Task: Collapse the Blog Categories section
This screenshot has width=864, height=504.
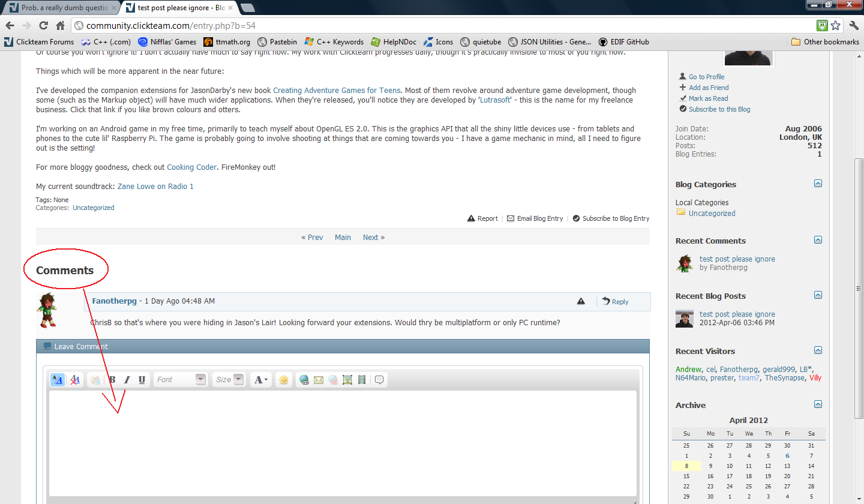Action: tap(818, 184)
